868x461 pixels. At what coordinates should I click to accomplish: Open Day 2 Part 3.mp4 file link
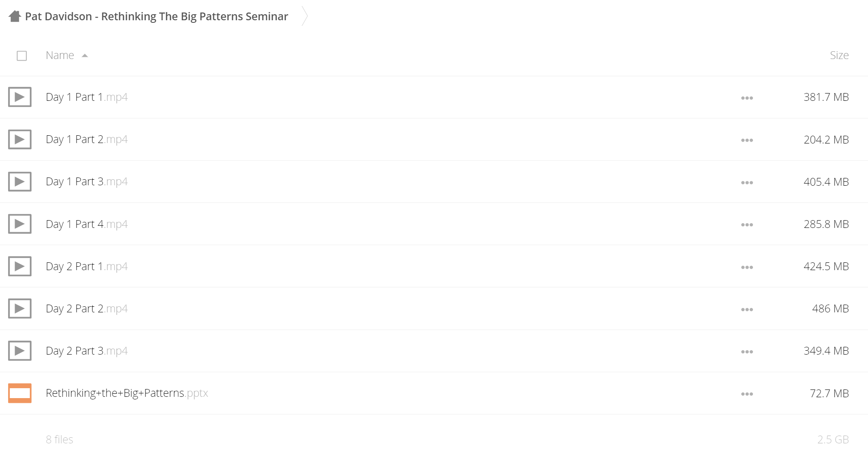(87, 351)
